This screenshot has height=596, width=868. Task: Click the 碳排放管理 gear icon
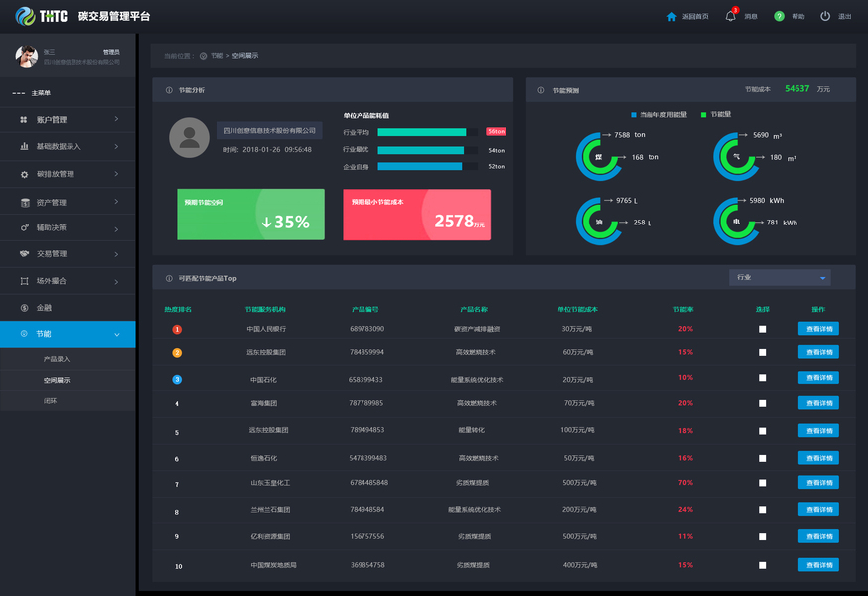click(x=24, y=174)
